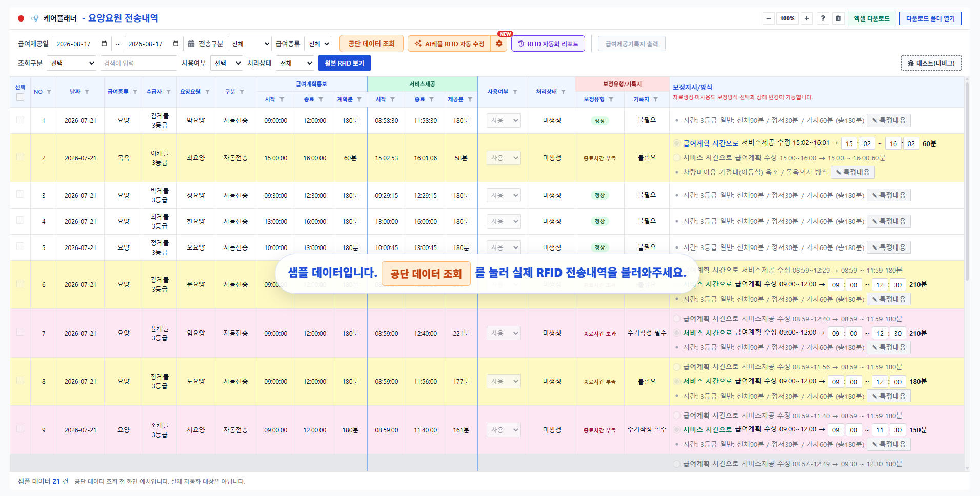
Task: Reset zoom with 100% button
Action: [787, 18]
